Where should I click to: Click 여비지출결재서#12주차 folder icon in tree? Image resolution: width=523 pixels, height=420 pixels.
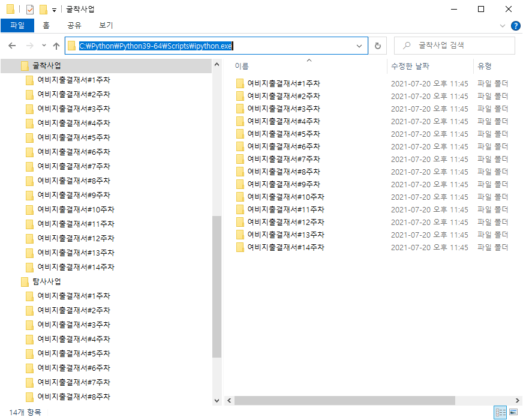coord(29,239)
